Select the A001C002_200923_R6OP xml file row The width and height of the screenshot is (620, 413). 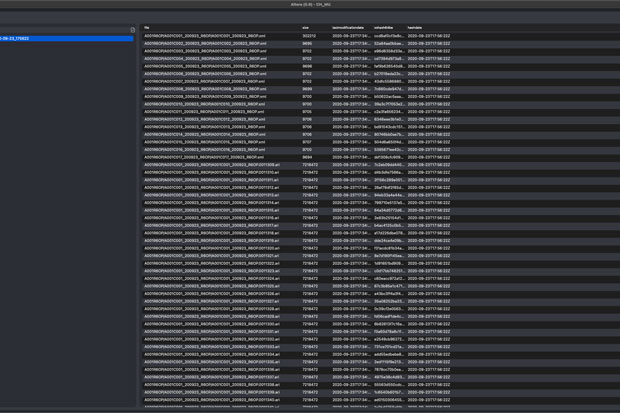(381, 44)
